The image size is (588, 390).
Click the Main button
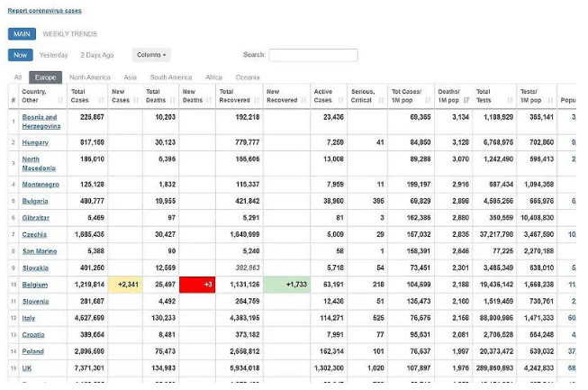[x=22, y=34]
